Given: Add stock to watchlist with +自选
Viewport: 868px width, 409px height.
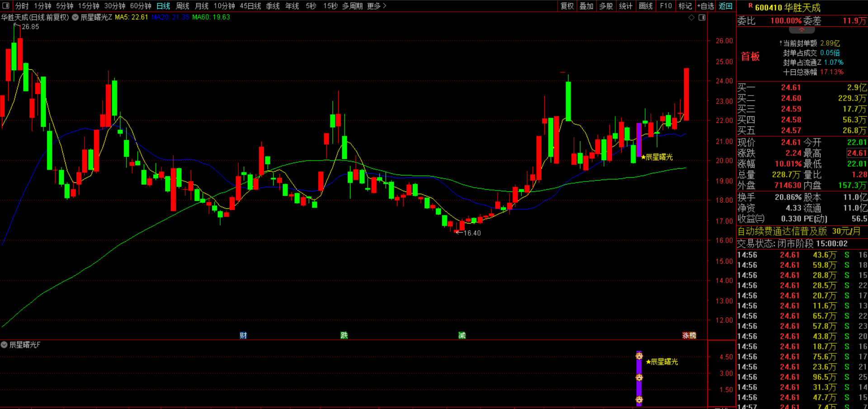Looking at the screenshot, I should pos(705,6).
